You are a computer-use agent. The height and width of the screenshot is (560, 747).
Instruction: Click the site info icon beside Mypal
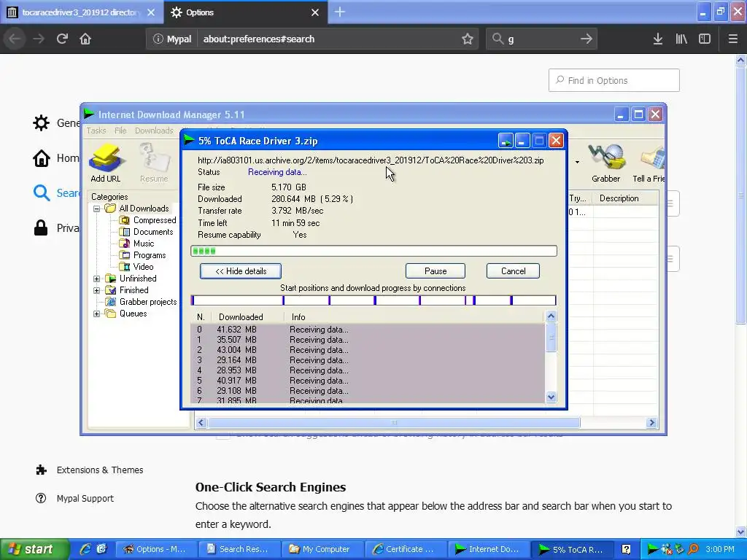click(x=158, y=39)
